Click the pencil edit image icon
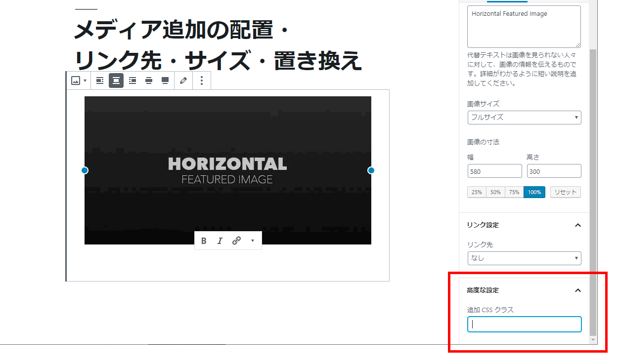Image resolution: width=618 pixels, height=364 pixels. click(183, 81)
